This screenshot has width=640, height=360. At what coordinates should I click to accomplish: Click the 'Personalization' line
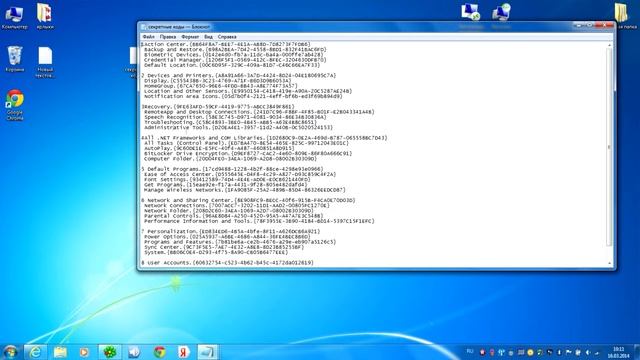click(231, 231)
